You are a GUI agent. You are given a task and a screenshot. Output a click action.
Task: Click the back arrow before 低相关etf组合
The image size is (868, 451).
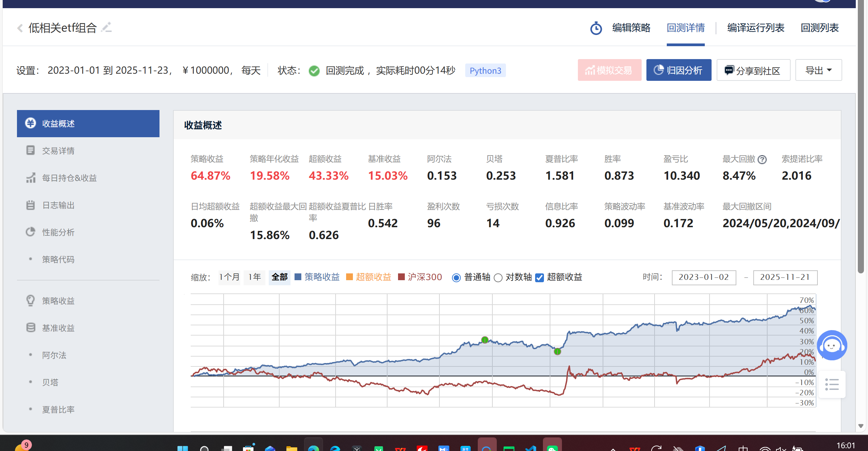[20, 28]
